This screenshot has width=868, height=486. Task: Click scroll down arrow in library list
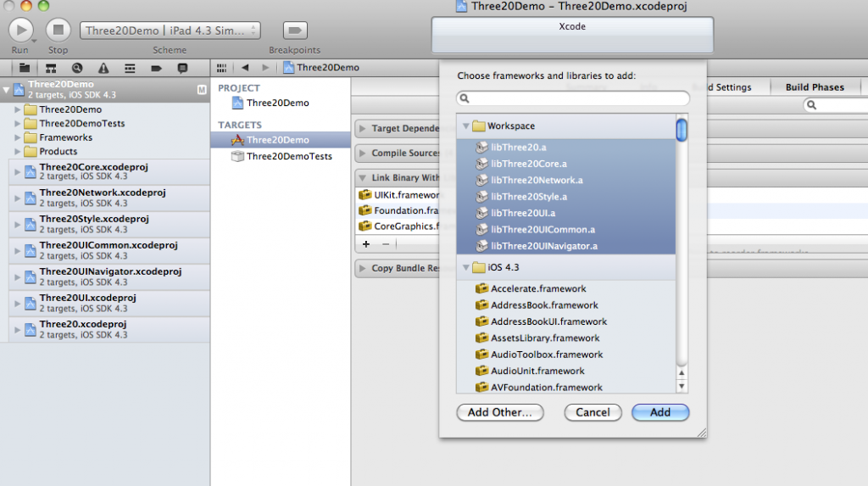click(682, 386)
